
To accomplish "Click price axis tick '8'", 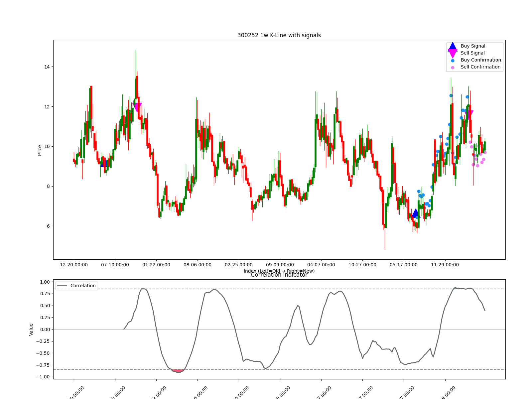I will 48,186.
